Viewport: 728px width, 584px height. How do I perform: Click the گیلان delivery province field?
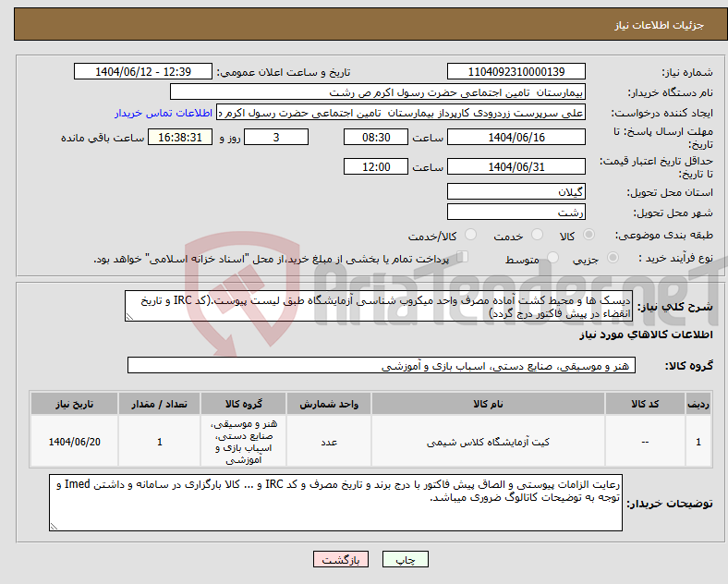pos(516,191)
